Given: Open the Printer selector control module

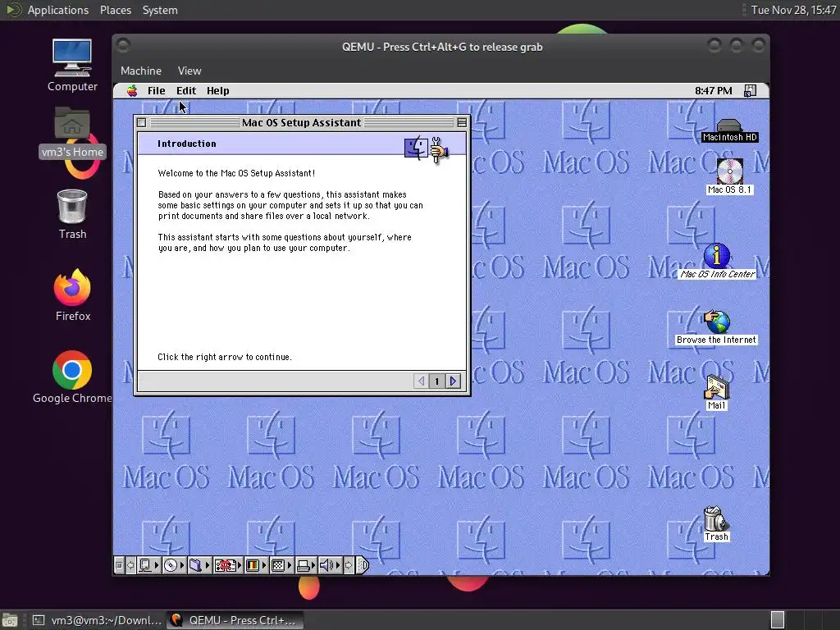Looking at the screenshot, I should click(303, 565).
